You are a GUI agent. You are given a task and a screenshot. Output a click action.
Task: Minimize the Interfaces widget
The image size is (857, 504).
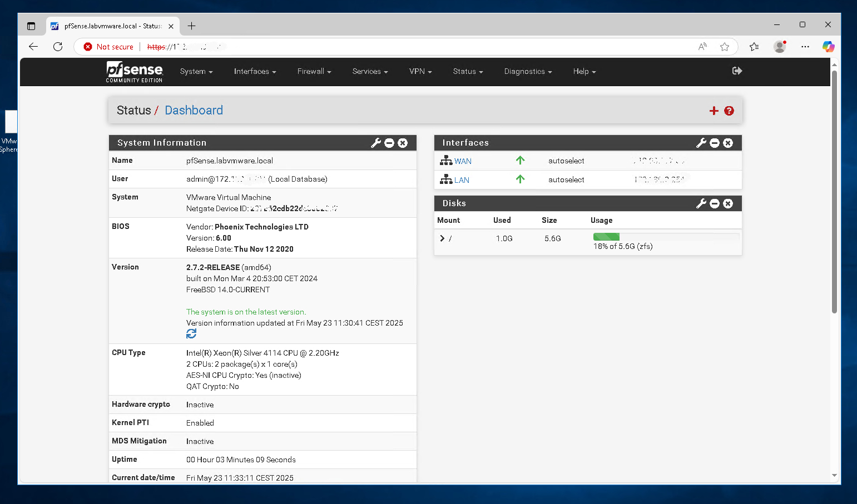click(x=715, y=143)
